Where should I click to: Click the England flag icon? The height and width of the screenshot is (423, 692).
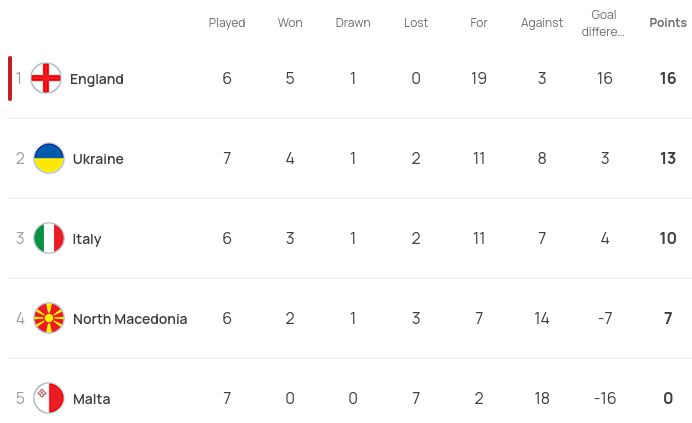pyautogui.click(x=46, y=79)
